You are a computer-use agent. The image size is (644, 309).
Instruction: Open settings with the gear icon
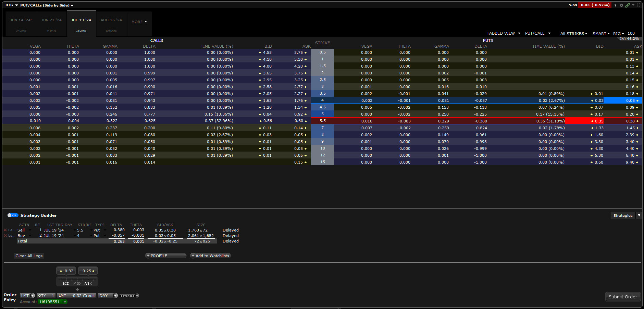(x=621, y=5)
